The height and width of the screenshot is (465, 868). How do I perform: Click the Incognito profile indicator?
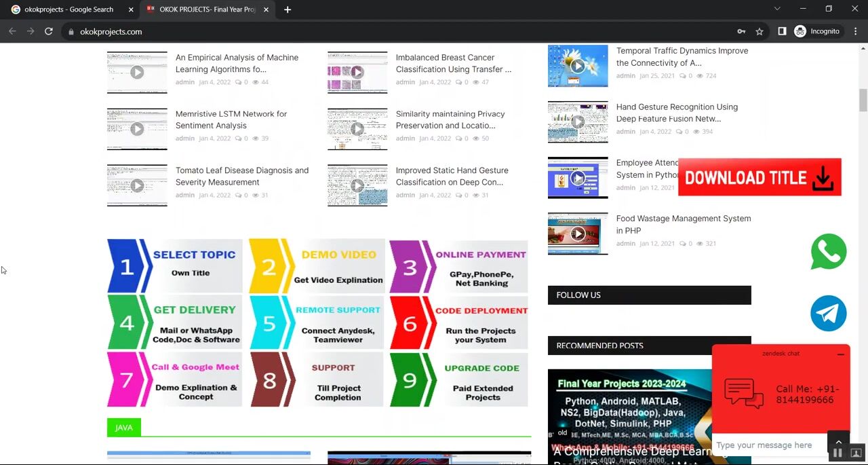point(817,31)
